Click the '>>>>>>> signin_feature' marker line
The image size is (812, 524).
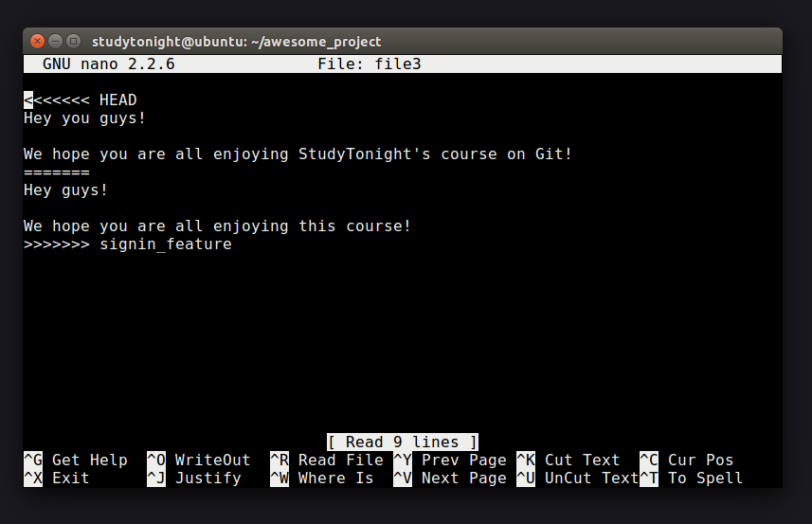(x=128, y=244)
